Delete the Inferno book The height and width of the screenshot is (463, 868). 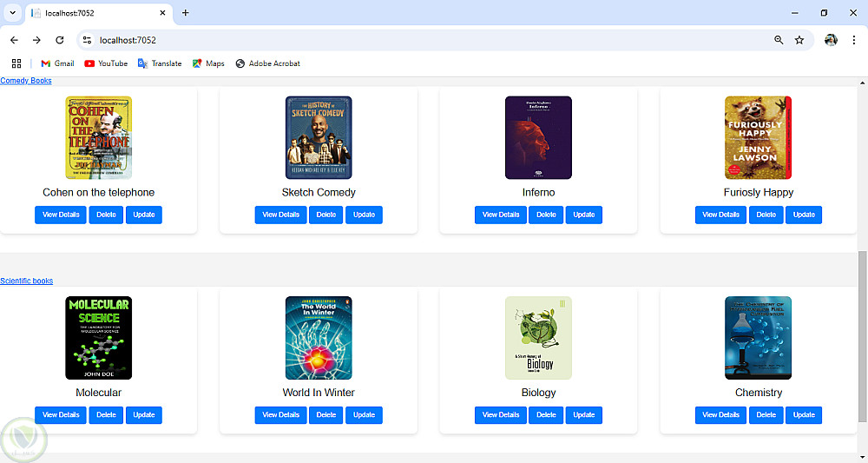point(546,215)
